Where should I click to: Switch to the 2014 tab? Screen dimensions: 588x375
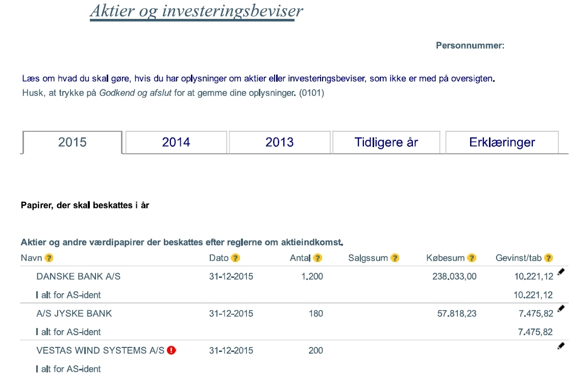175,142
